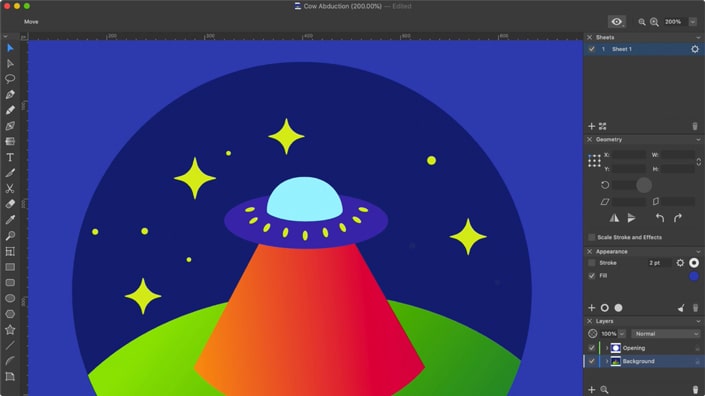Uncheck the Fill checkbox
The height and width of the screenshot is (396, 705).
point(592,276)
